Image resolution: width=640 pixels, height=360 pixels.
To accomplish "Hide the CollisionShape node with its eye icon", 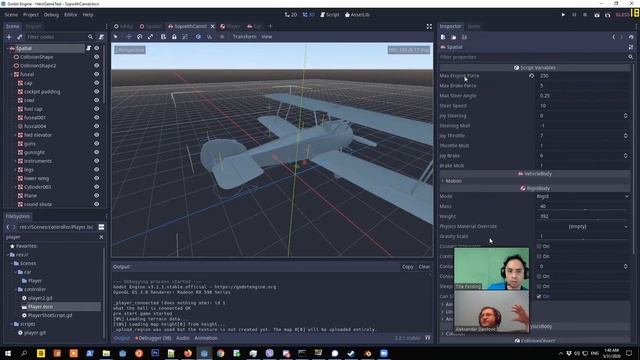I will coord(97,57).
